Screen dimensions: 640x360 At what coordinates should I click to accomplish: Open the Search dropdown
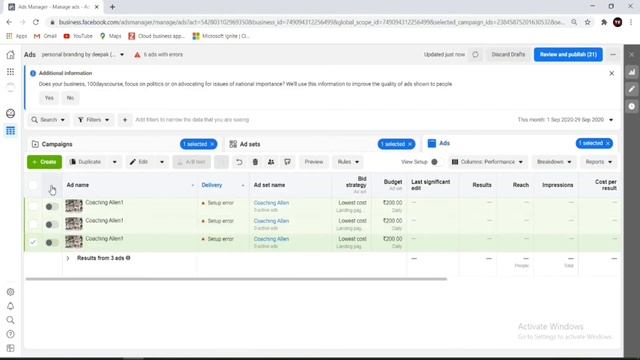pos(49,120)
